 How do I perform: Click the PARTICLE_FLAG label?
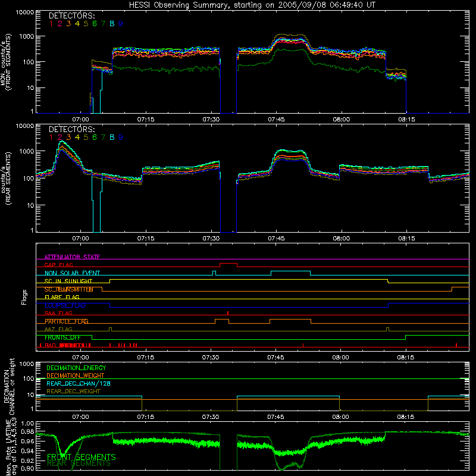click(67, 321)
